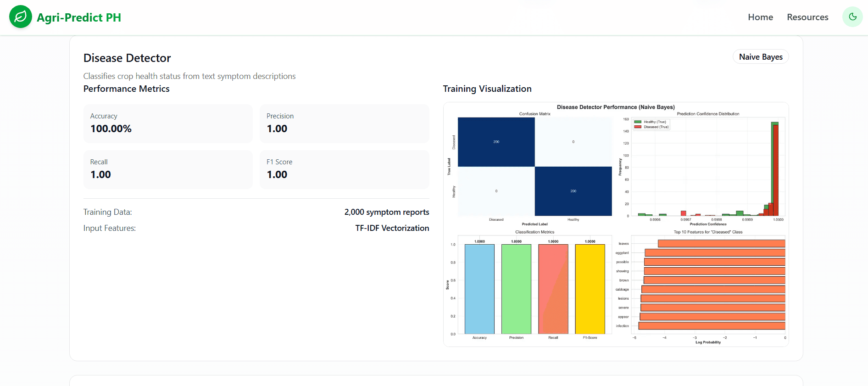Click the yellow F1-Score bar
868x386 pixels.
[590, 289]
